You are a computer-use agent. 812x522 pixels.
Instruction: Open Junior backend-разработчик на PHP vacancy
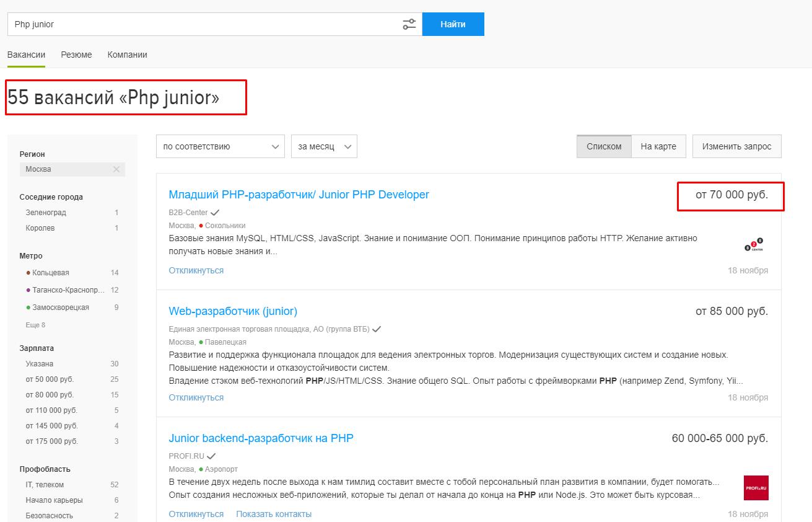(x=261, y=438)
